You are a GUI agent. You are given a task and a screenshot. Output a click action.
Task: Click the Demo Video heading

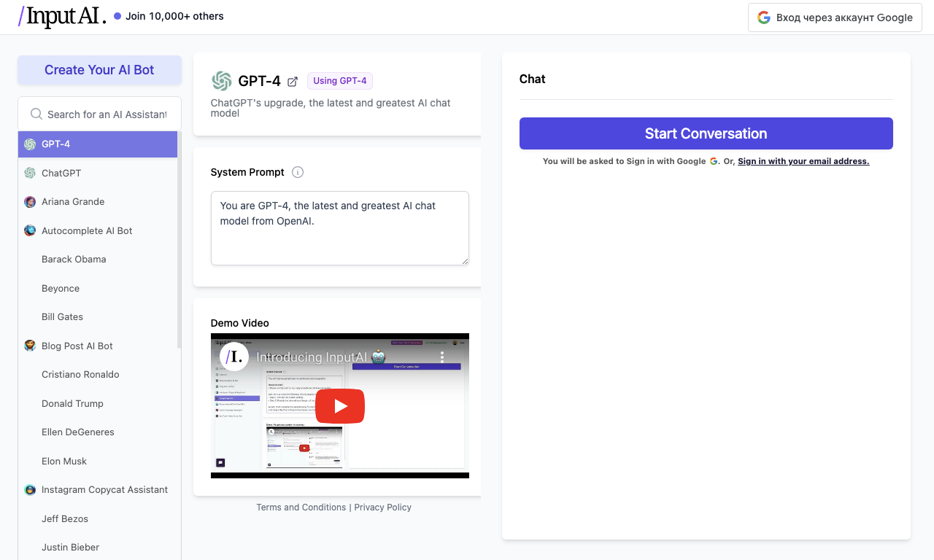click(x=240, y=323)
